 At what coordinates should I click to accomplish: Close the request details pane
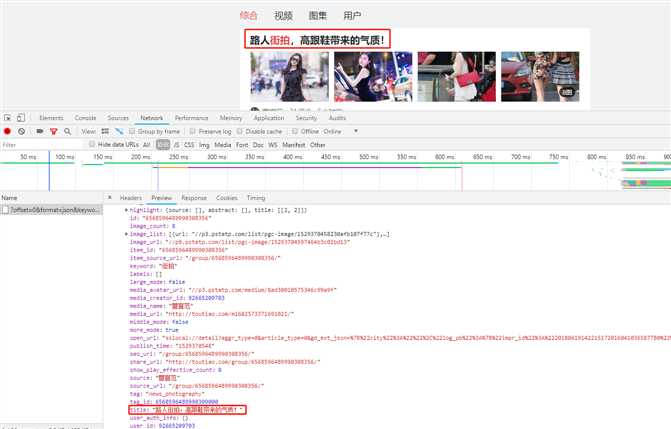110,197
